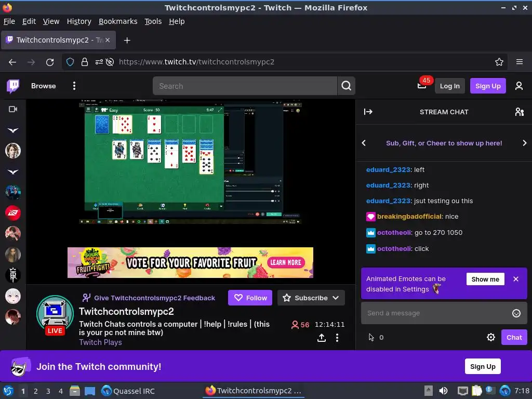
Task: Go back in browser history
Action: pos(12,62)
